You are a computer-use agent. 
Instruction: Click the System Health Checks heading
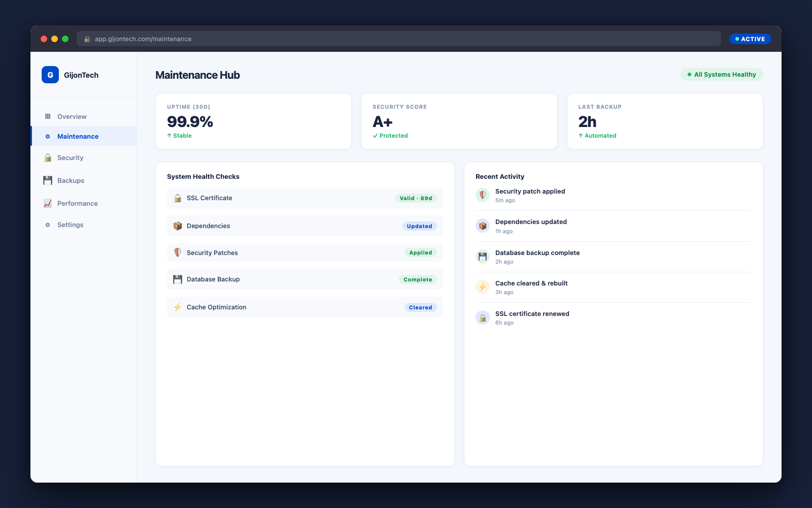tap(203, 177)
